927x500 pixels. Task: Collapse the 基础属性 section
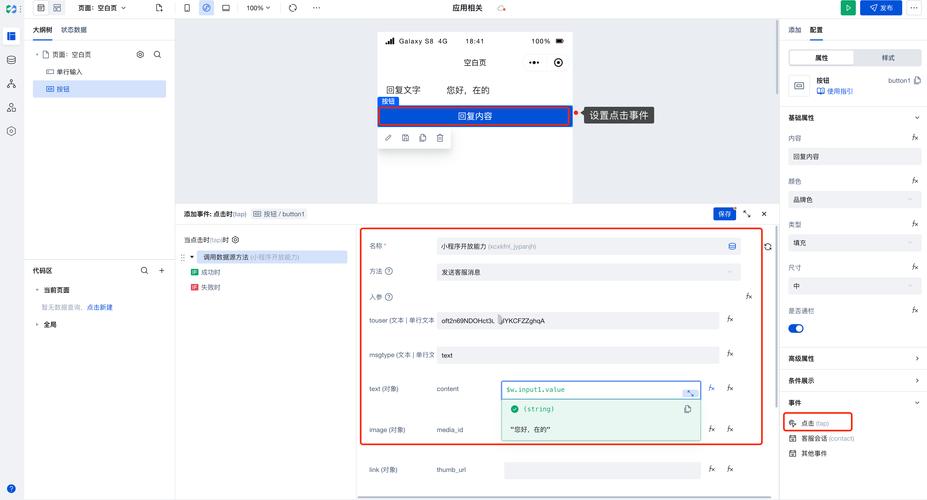click(x=917, y=118)
